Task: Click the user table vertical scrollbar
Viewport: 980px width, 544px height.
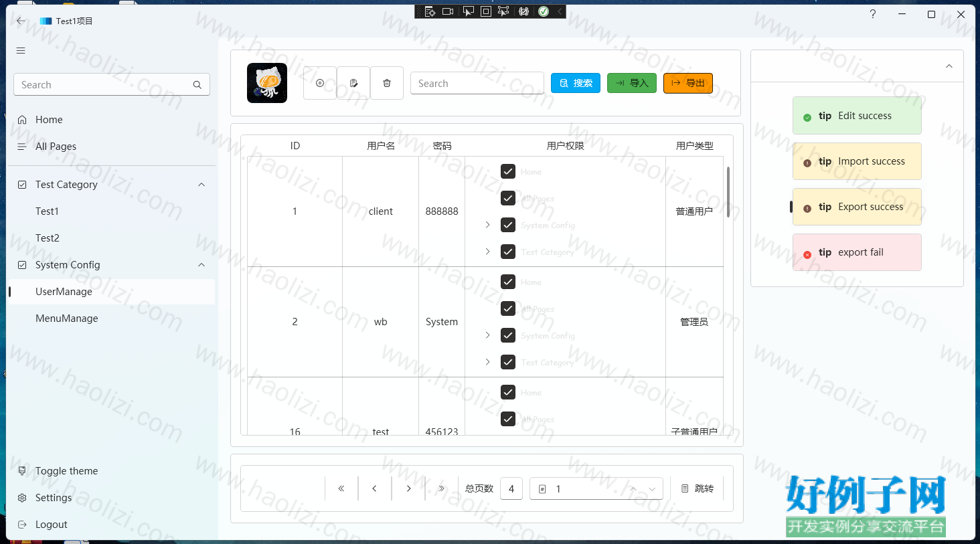Action: pos(728,192)
